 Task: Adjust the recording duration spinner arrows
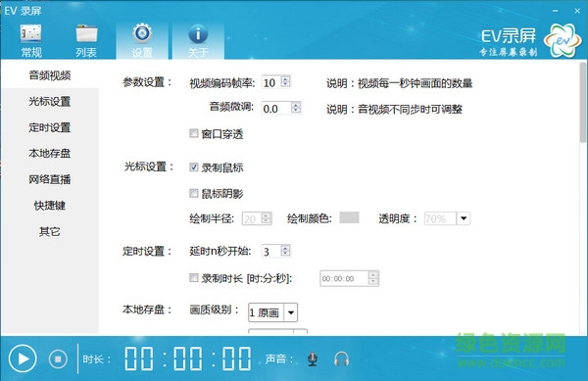pyautogui.click(x=373, y=278)
